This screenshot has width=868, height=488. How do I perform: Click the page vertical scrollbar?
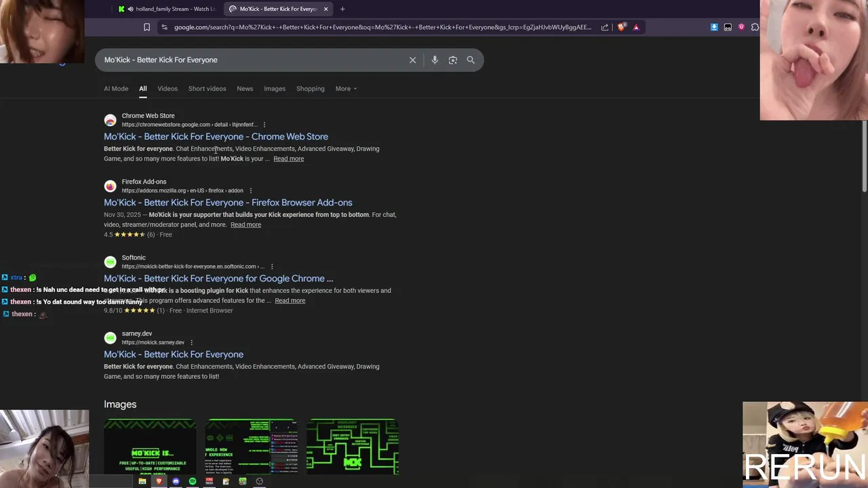point(864,156)
